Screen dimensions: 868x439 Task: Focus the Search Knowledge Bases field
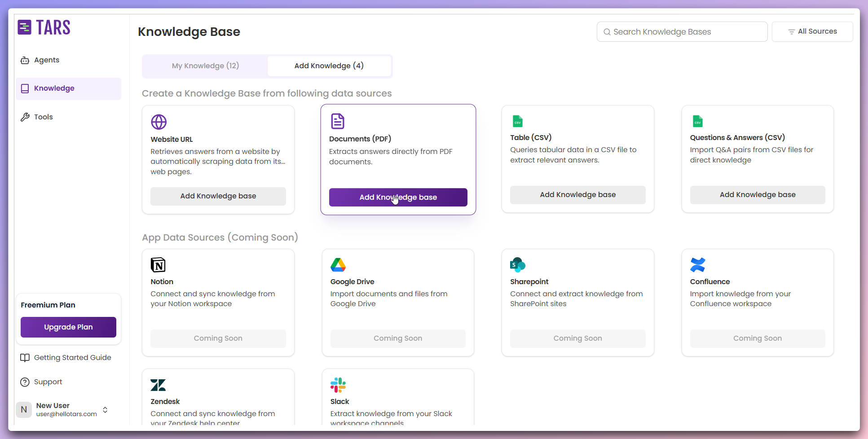682,32
